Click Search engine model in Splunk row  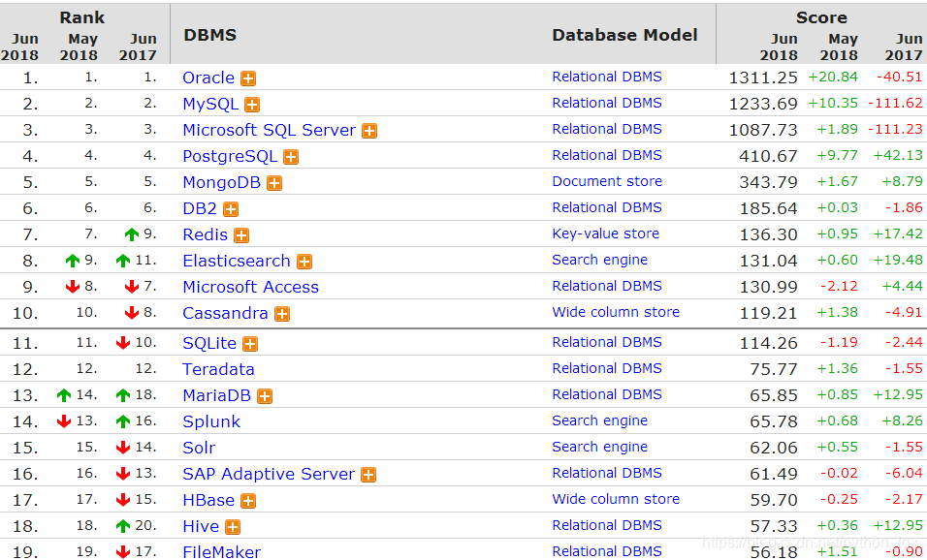(599, 420)
